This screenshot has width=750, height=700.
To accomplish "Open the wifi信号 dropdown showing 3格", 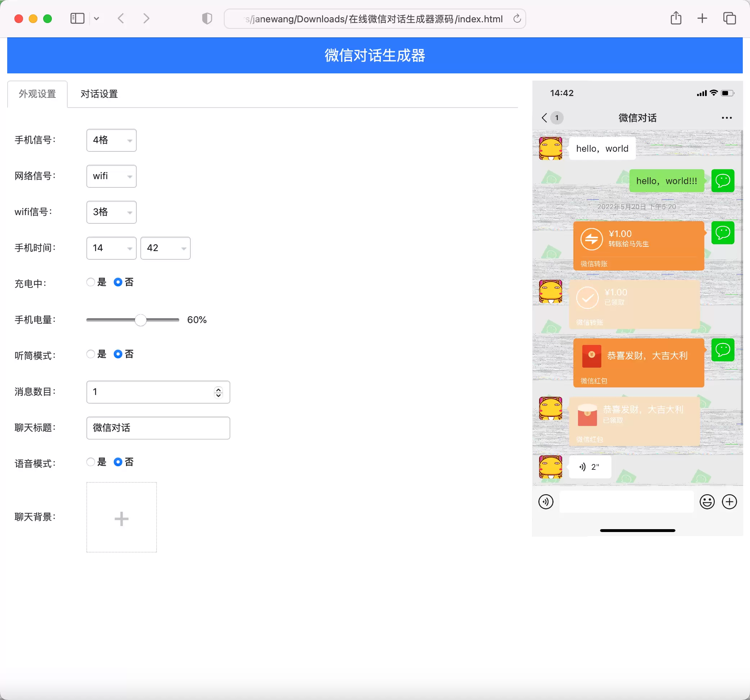I will (111, 212).
